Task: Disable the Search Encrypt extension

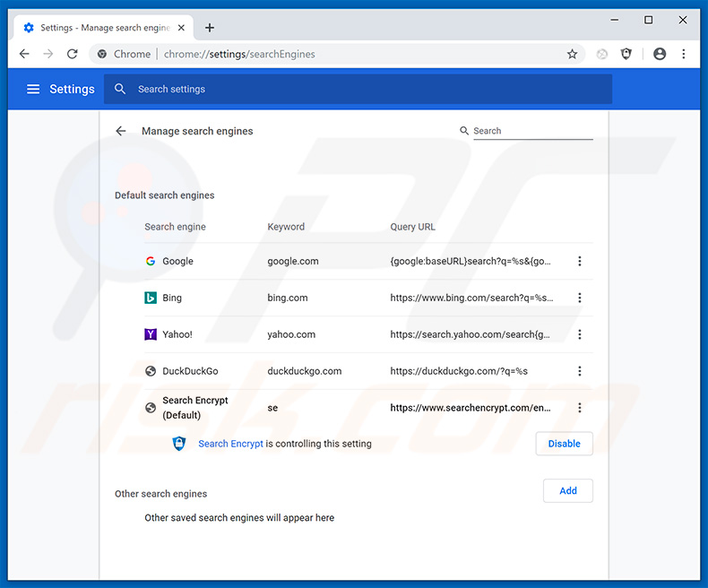Action: click(564, 444)
